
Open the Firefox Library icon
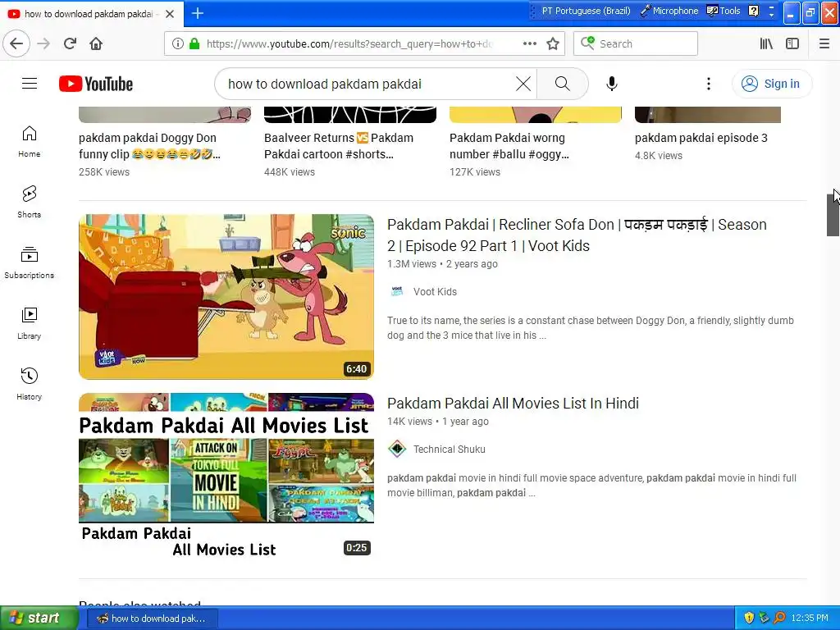766,43
